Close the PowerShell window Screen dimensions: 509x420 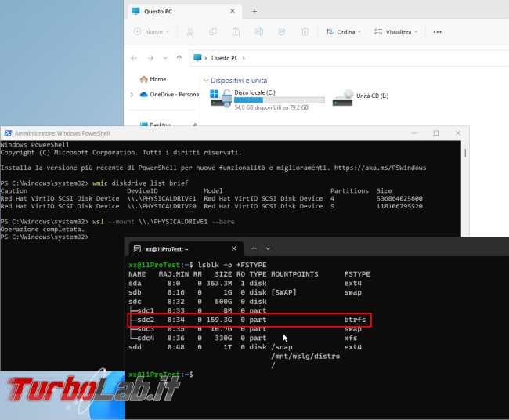tap(458, 133)
